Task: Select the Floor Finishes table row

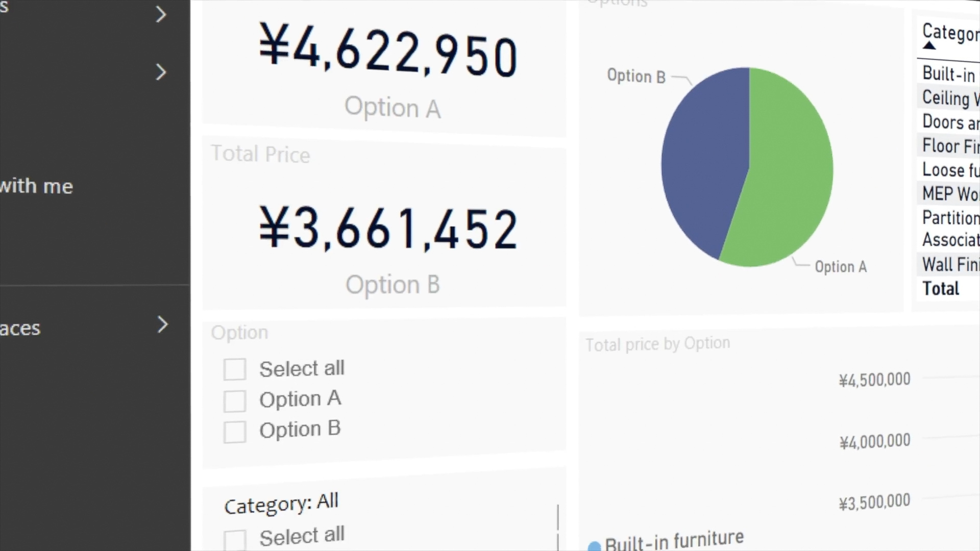Action: pos(950,146)
